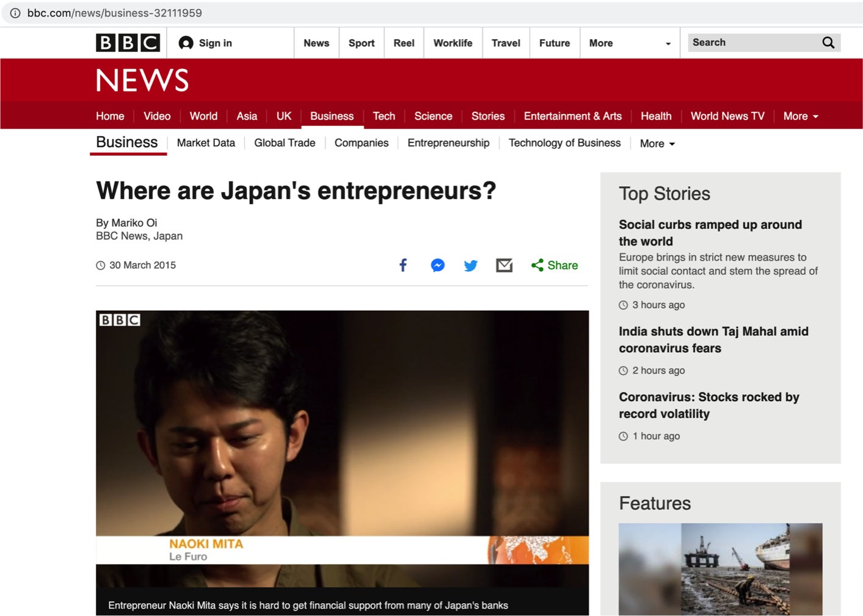
Task: Click the site info icon in address bar
Action: 15,13
